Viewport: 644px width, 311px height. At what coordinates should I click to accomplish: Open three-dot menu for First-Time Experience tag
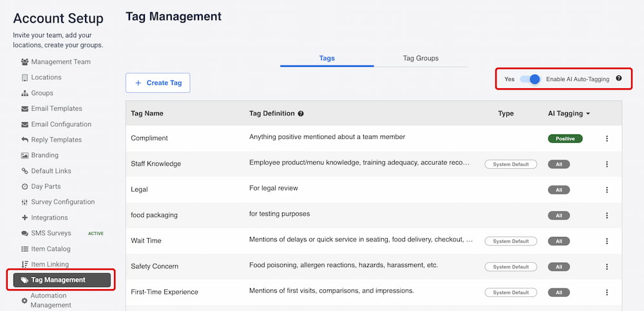click(607, 292)
